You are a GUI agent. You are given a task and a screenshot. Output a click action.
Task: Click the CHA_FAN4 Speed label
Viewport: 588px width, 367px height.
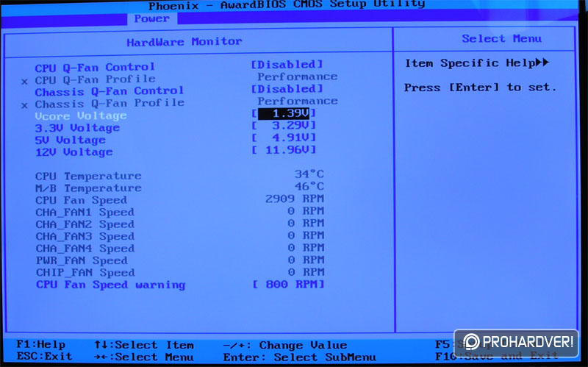click(x=85, y=249)
